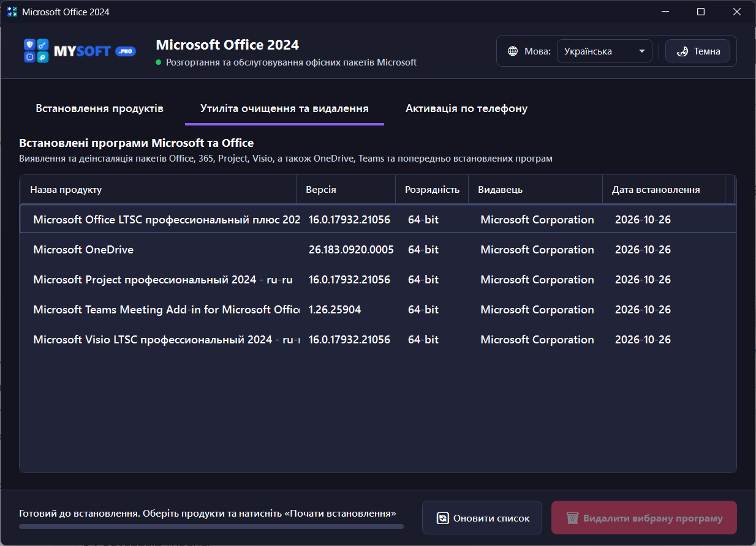Click the Оновити список button
The width and height of the screenshot is (756, 546).
click(482, 518)
